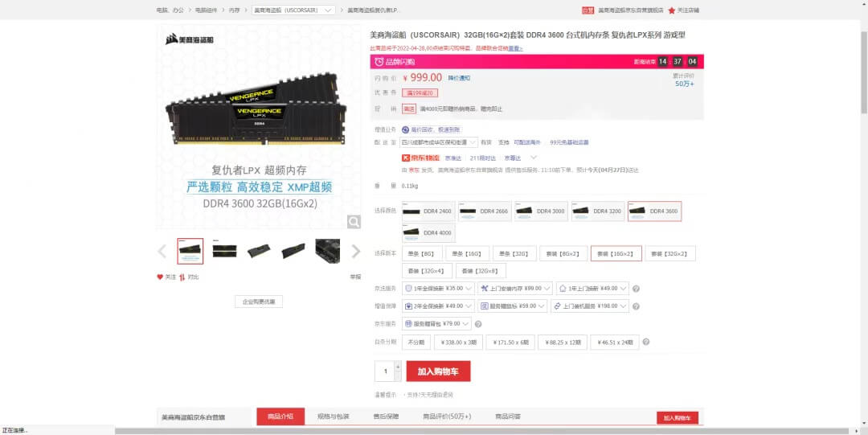Click small 加入购物车 button in tab bar
This screenshot has width=868, height=435.
678,418
